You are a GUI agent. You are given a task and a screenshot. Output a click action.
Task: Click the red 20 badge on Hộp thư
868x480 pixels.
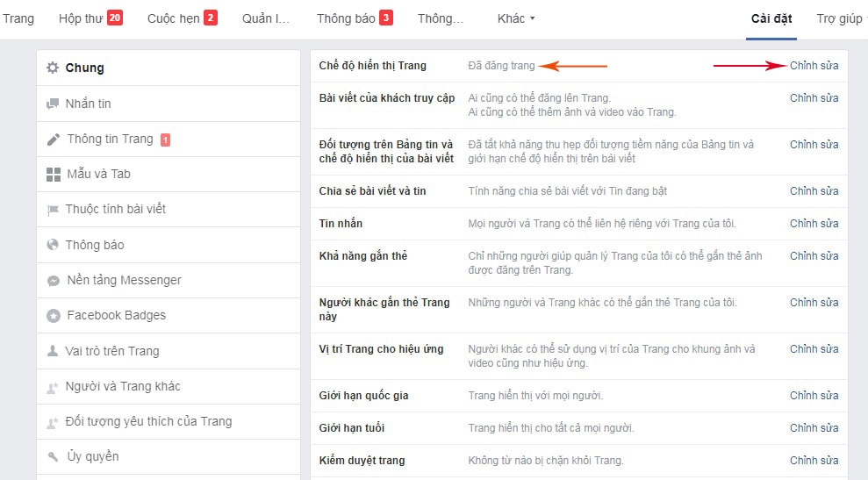pos(115,18)
